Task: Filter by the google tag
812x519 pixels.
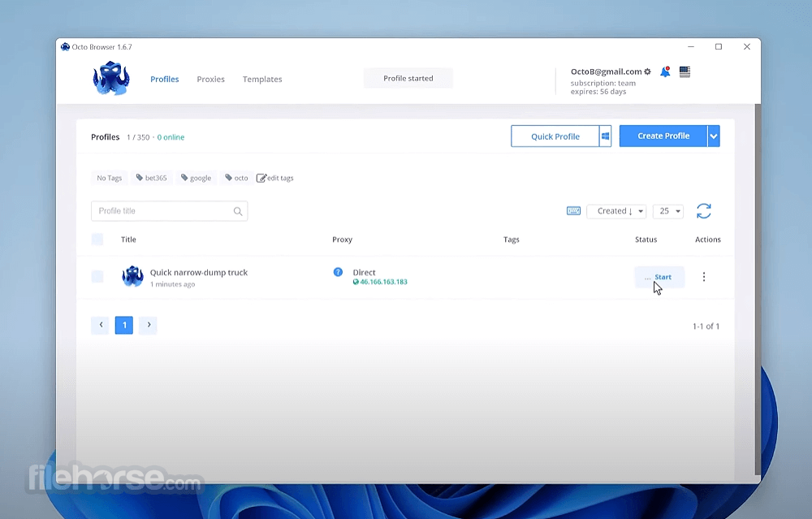Action: coord(196,178)
